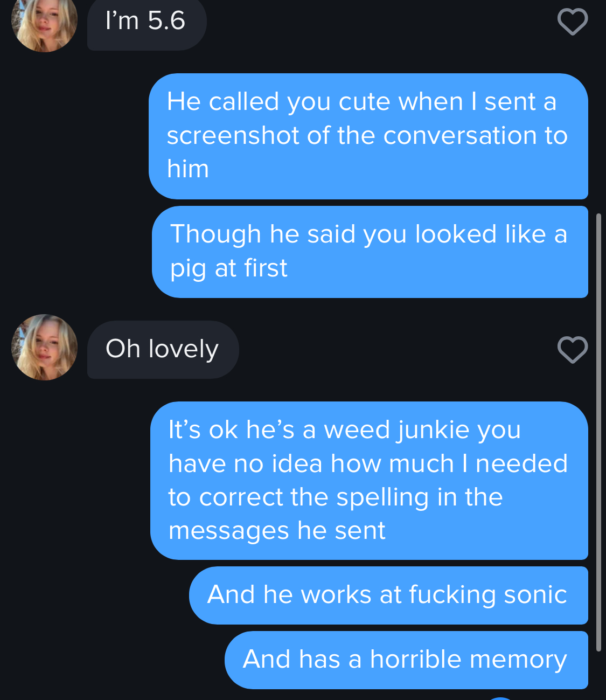This screenshot has height=700, width=606.
Task: Like the "I'm 5.6" message with heart
Action: [572, 22]
